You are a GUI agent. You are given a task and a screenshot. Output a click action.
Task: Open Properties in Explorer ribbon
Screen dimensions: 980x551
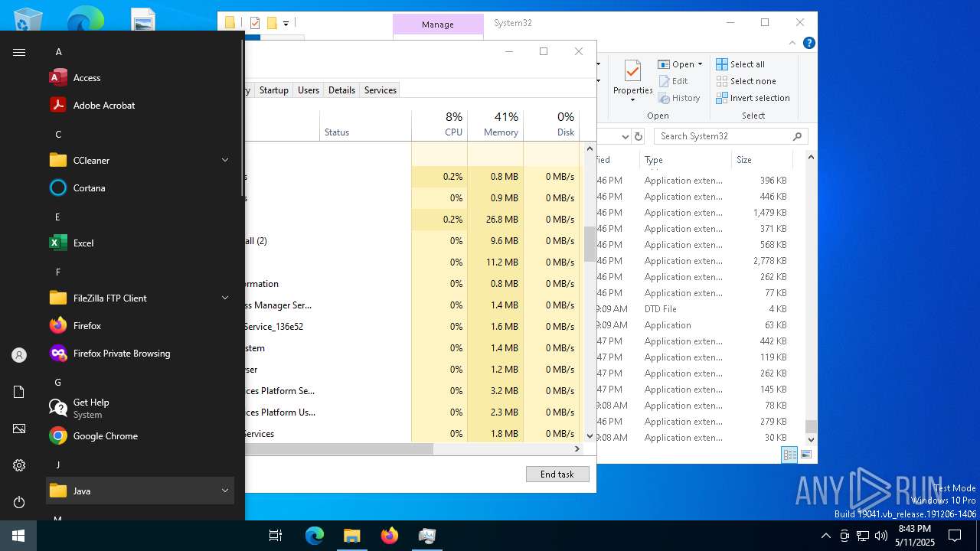click(632, 81)
